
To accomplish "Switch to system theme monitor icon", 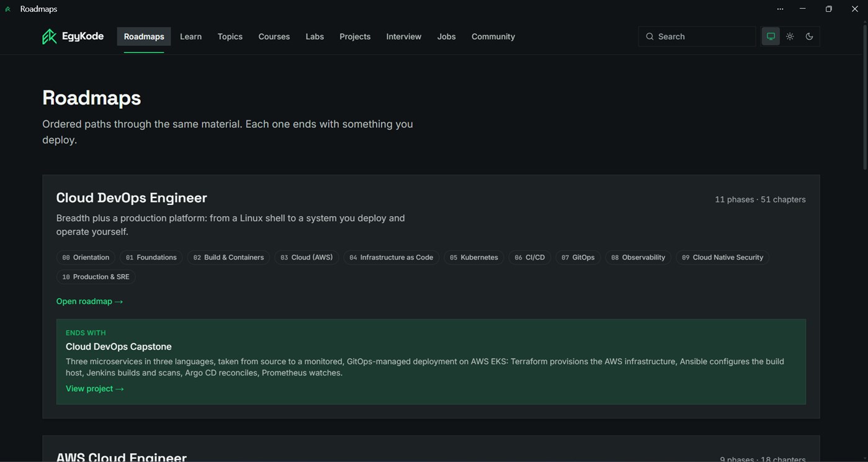I will point(771,37).
